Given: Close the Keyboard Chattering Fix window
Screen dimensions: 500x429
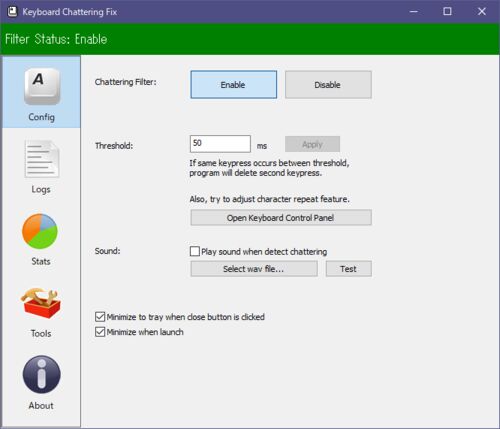Looking at the screenshot, I should pos(482,12).
